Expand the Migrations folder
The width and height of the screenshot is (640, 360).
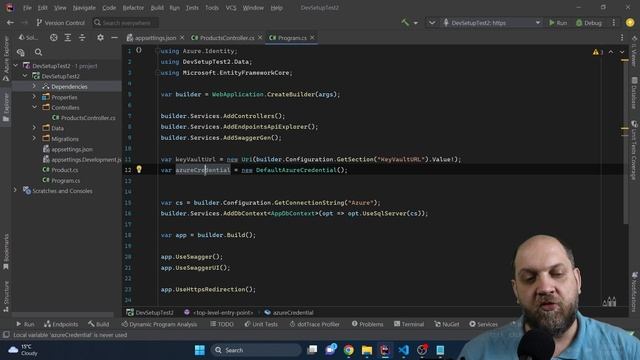(x=34, y=139)
